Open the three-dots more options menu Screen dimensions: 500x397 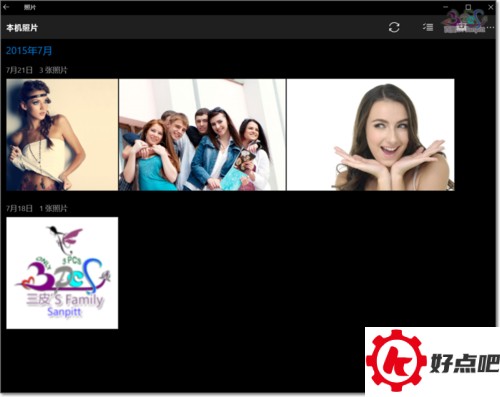coord(490,27)
